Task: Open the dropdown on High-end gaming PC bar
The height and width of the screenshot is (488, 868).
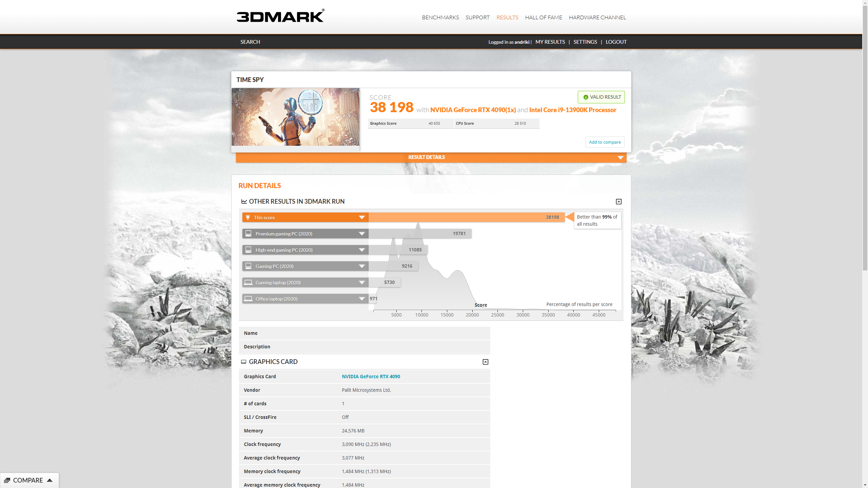Action: point(361,250)
